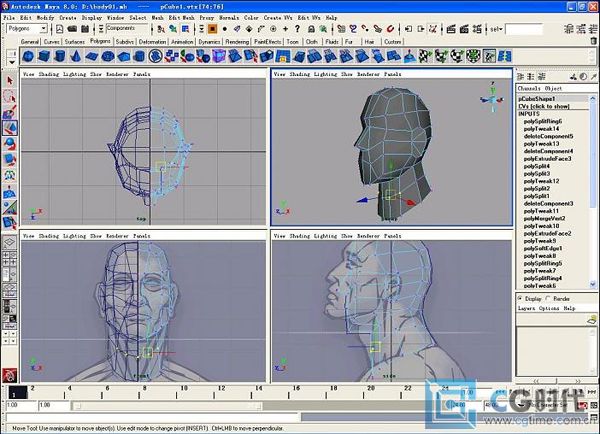Click the range slider bar below timeline

tap(167, 406)
